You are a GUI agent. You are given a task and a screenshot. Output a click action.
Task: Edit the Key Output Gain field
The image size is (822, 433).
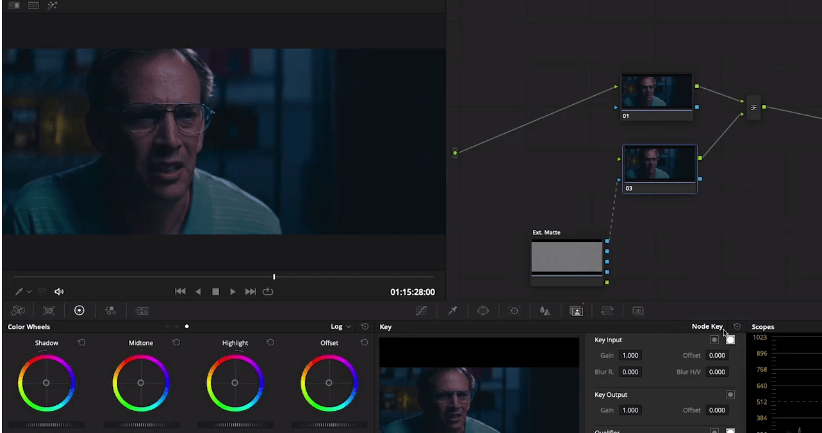pos(630,410)
